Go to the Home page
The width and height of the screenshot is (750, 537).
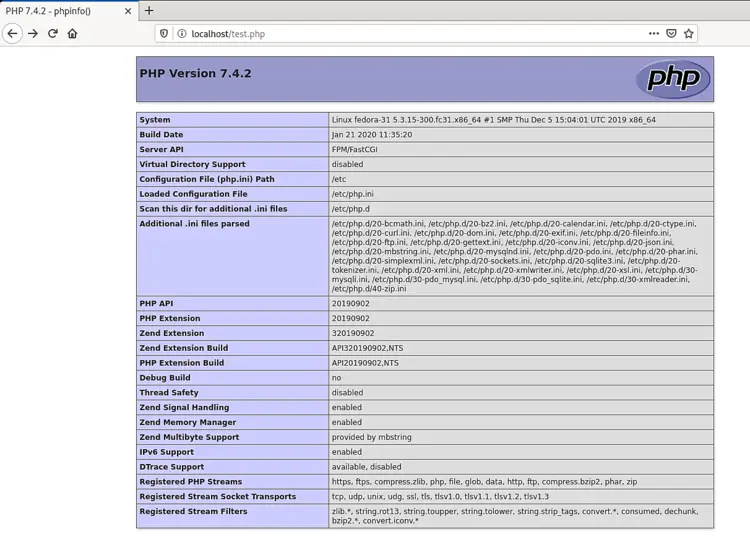tap(73, 34)
